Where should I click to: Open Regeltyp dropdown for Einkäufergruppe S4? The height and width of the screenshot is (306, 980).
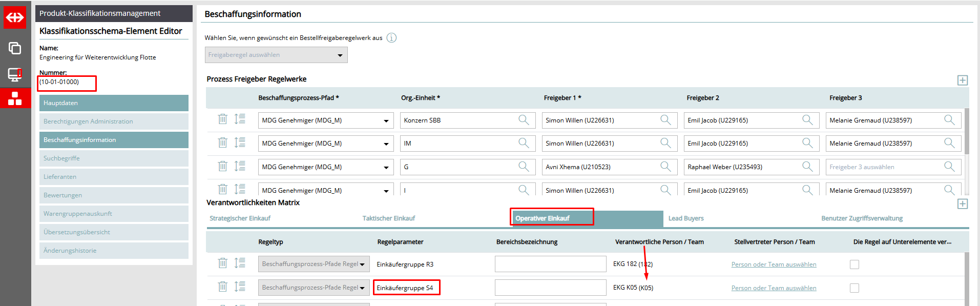pos(362,288)
